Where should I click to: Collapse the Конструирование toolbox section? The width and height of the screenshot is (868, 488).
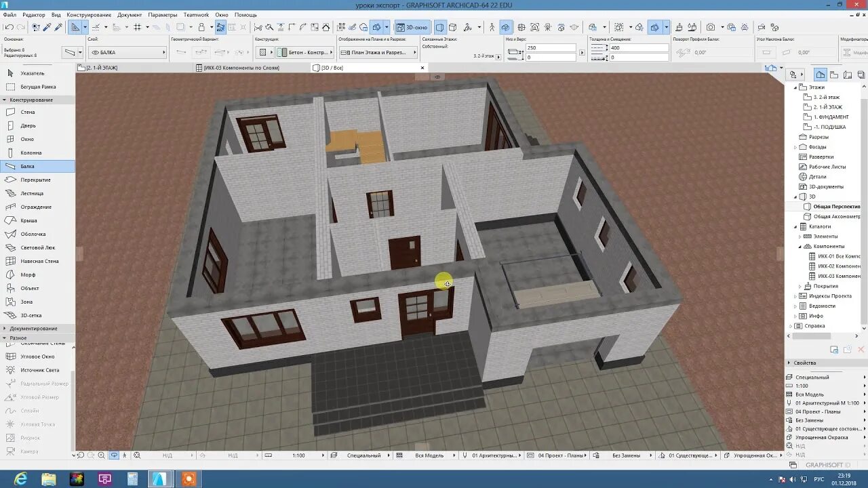(37, 100)
